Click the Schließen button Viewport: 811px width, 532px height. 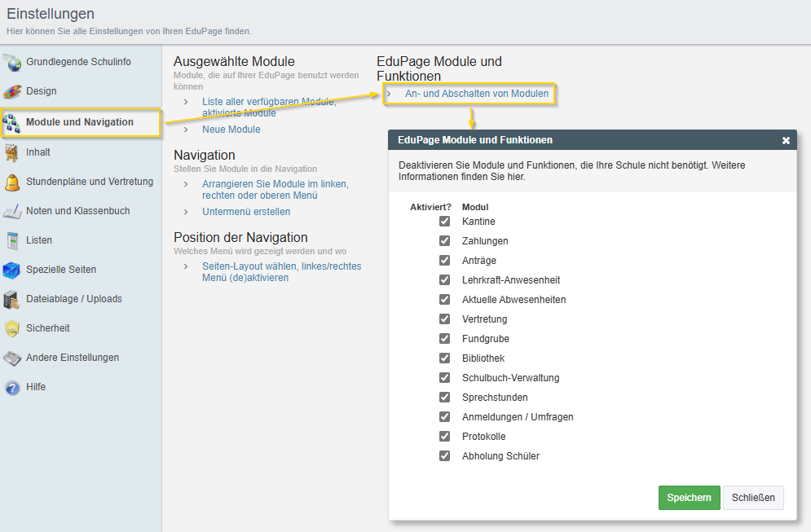coord(753,498)
